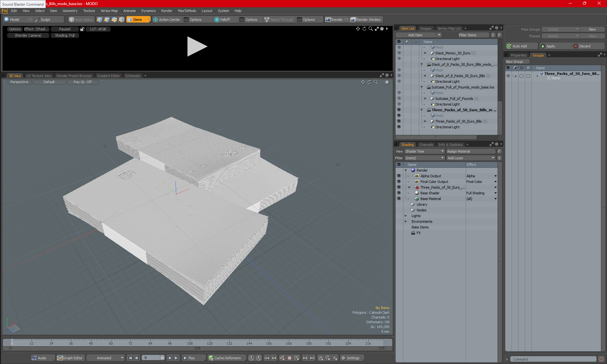Screen dimensions: 607x364
Task: Expand Environments in shader tree
Action: (406, 221)
